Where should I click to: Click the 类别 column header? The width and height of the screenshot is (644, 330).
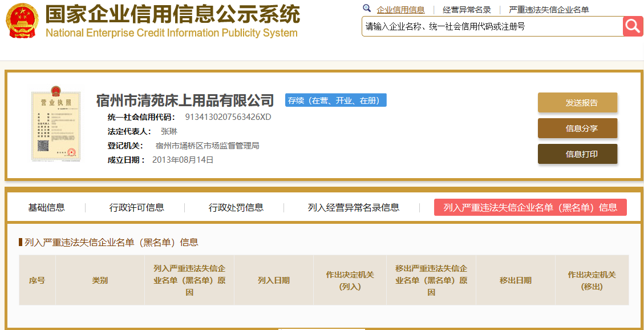100,280
